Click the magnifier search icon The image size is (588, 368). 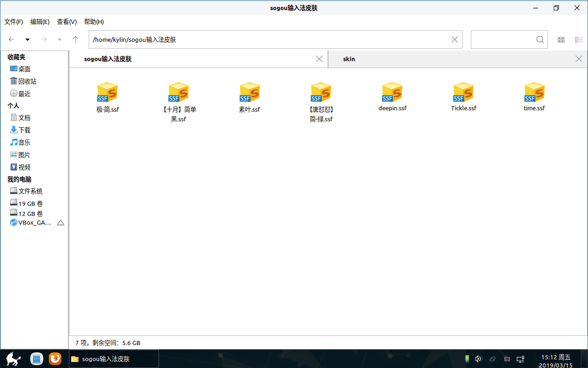coord(540,40)
